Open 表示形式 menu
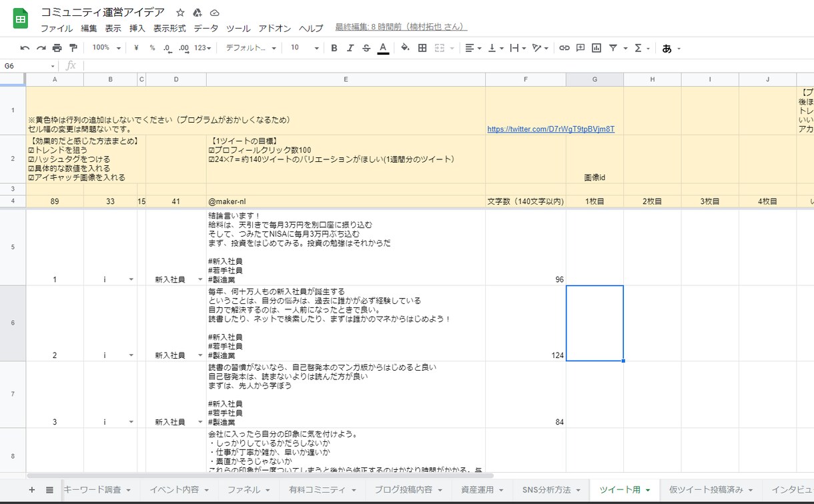 click(169, 28)
